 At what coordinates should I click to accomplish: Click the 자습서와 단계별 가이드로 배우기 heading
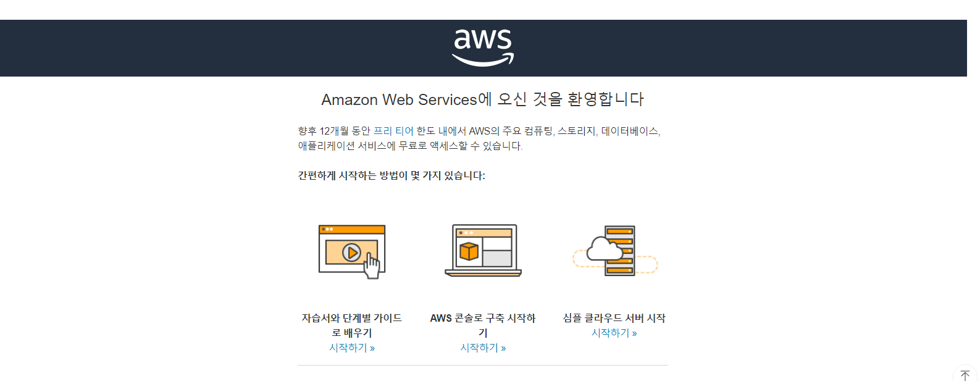coord(352,325)
